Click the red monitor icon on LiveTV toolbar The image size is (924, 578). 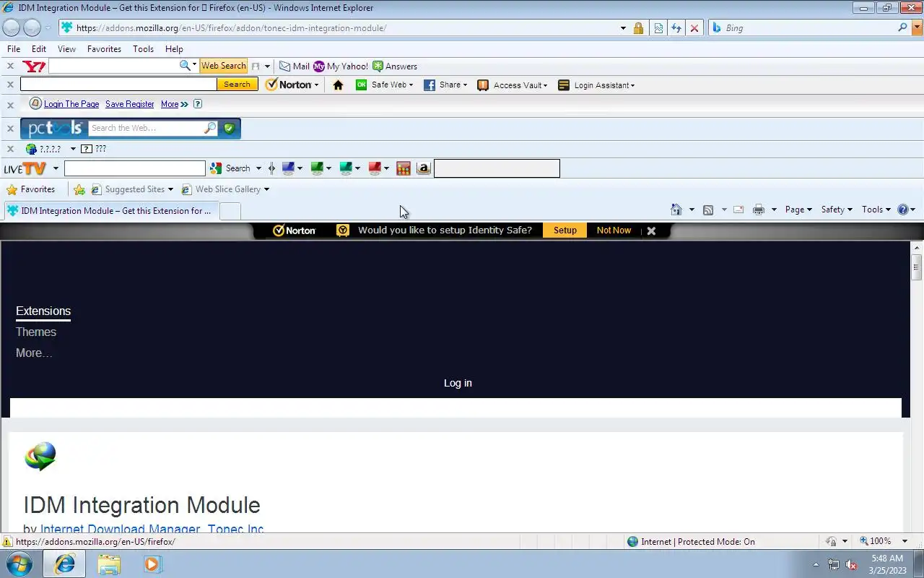point(375,168)
